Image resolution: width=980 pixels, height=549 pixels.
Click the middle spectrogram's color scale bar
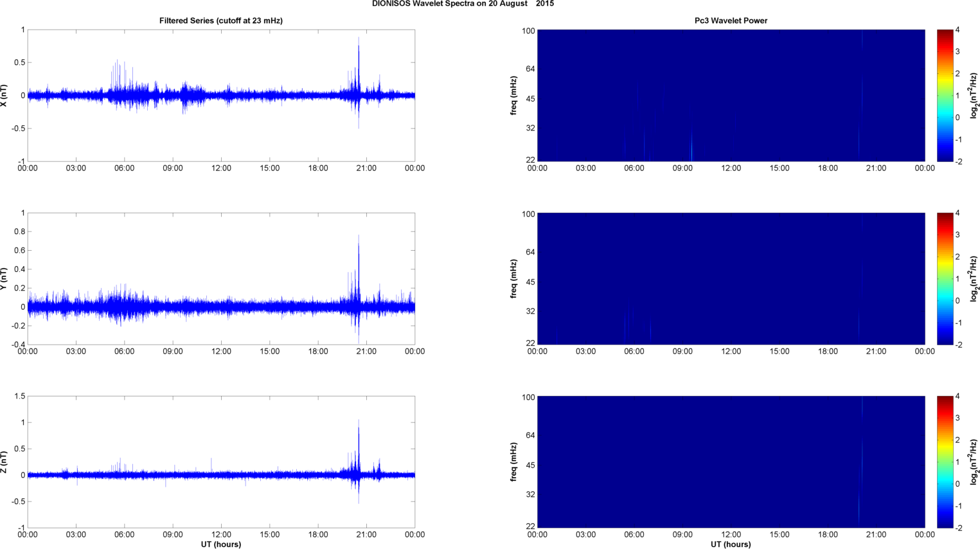[x=945, y=278]
